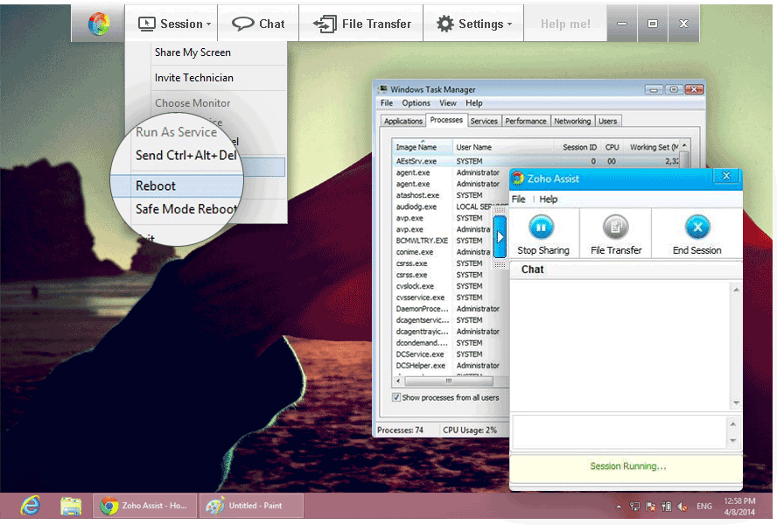This screenshot has height=532, width=784.
Task: Click the Zoho Assist logo icon in toolbar
Action: [x=99, y=24]
